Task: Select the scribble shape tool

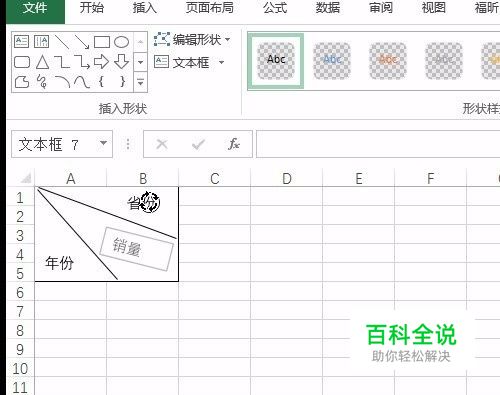Action: pyautogui.click(x=42, y=82)
